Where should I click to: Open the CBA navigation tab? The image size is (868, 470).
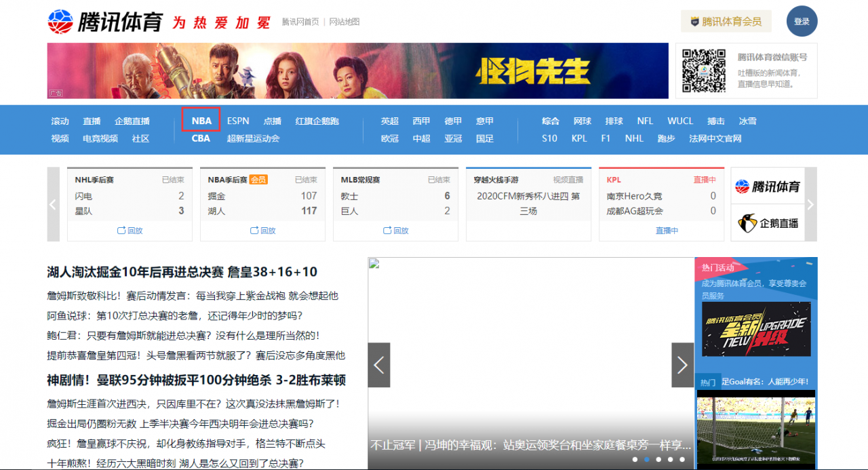pos(201,138)
